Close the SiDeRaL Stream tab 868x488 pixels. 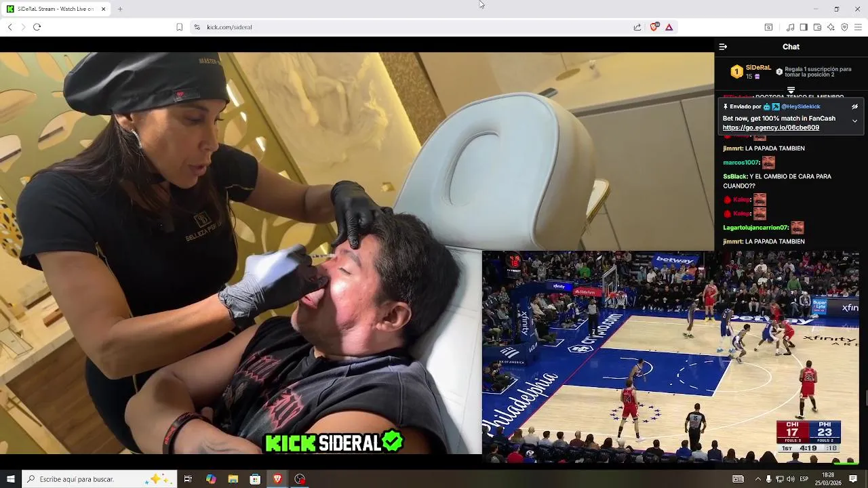[x=103, y=9]
